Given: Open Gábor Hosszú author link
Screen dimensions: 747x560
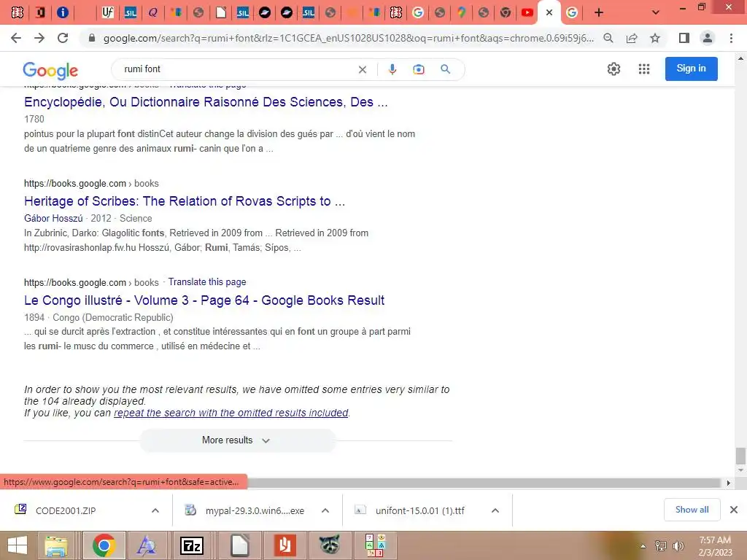Looking at the screenshot, I should (x=53, y=218).
